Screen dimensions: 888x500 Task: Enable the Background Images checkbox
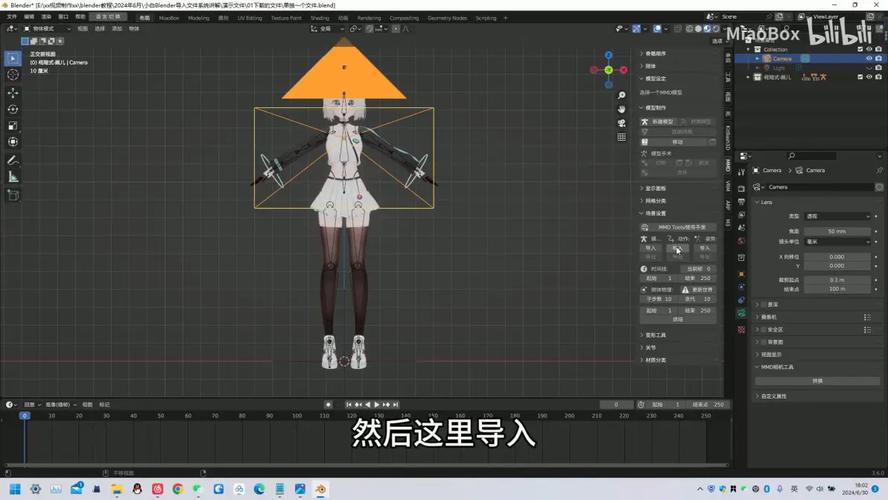(x=764, y=342)
